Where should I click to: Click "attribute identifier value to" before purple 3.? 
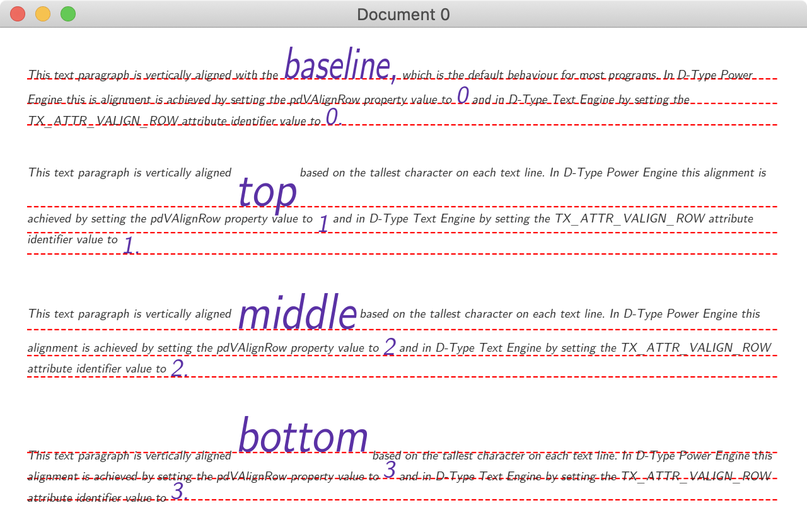pos(97,498)
